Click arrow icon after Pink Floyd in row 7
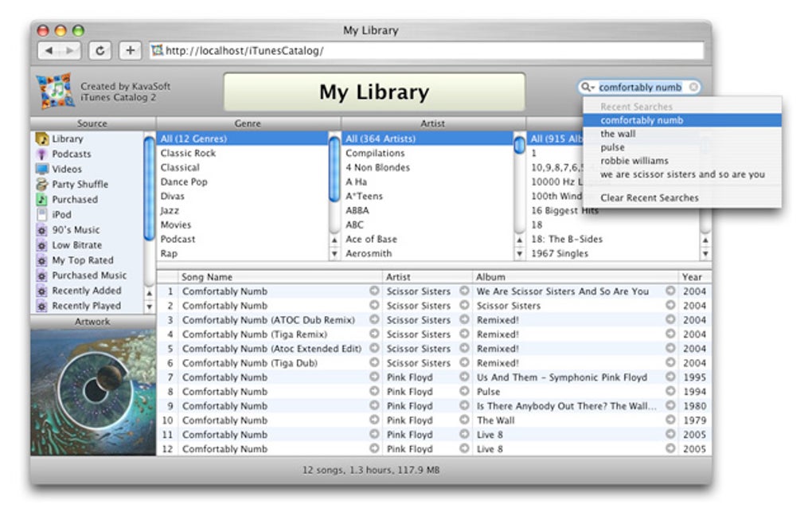The height and width of the screenshot is (508, 812). 465,377
